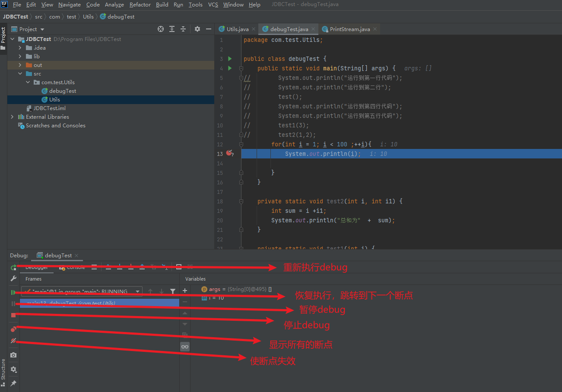
Task: Expand External Libraries node
Action: coord(12,117)
